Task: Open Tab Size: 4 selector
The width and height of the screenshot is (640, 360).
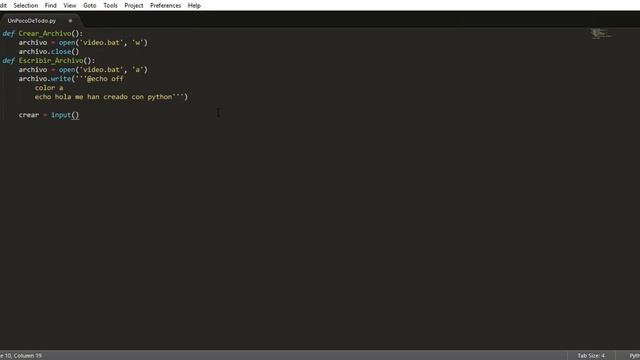Action: click(x=591, y=356)
